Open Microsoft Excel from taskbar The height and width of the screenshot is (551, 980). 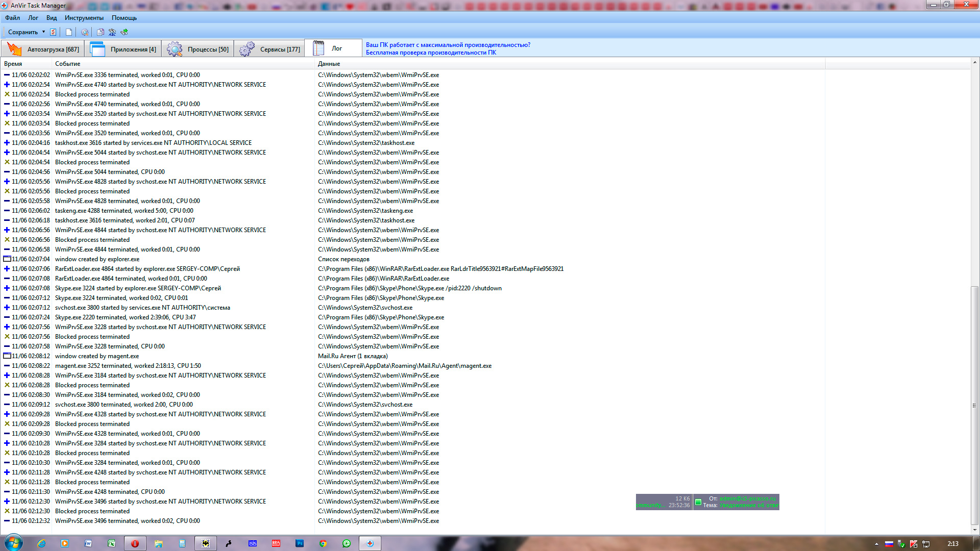[112, 543]
